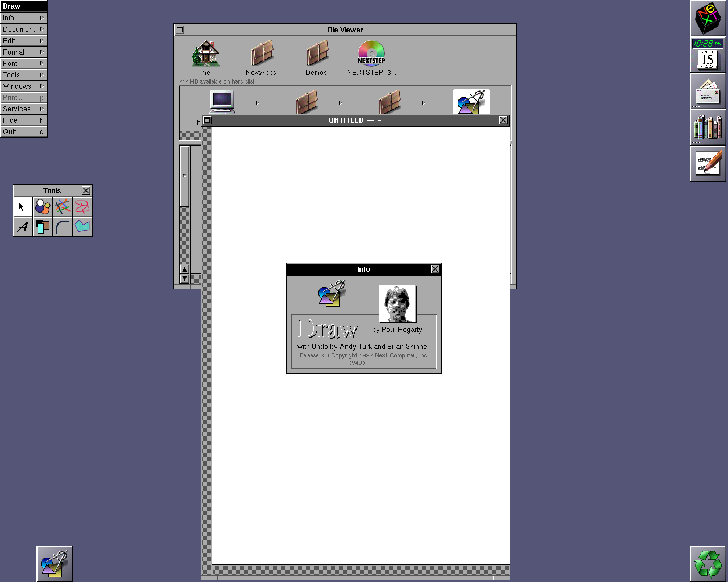Viewport: 728px width, 582px height.
Task: Open the Document submenu
Action: [x=23, y=30]
